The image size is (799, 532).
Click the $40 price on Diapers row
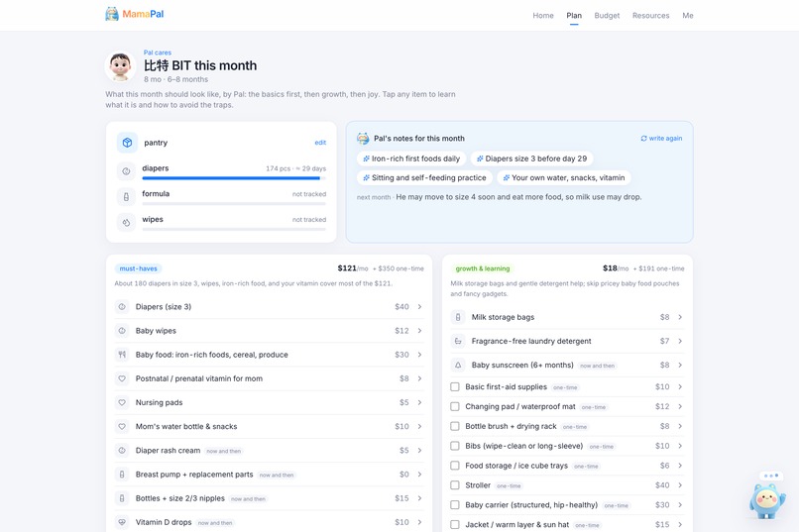coord(401,307)
